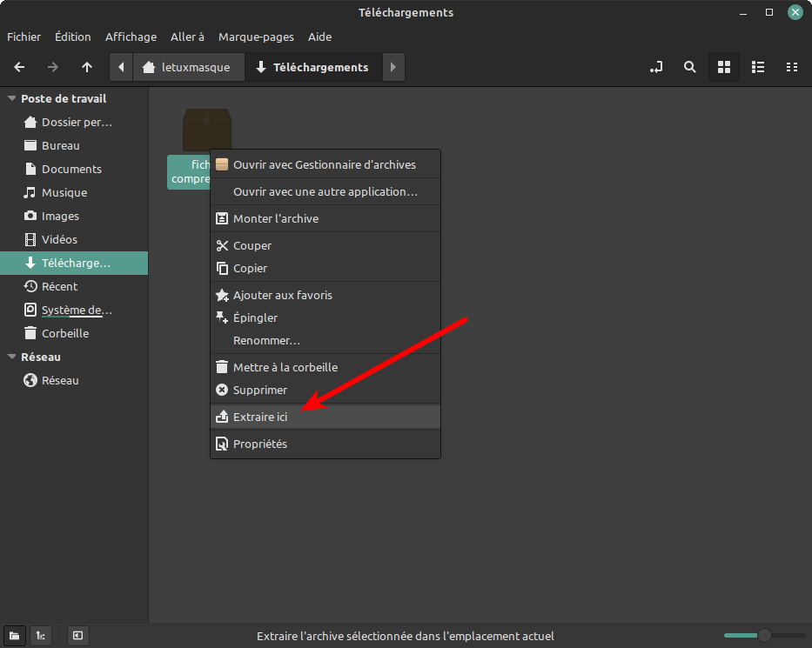This screenshot has width=812, height=648.
Task: Go forward with the right arrow button
Action: 53,67
